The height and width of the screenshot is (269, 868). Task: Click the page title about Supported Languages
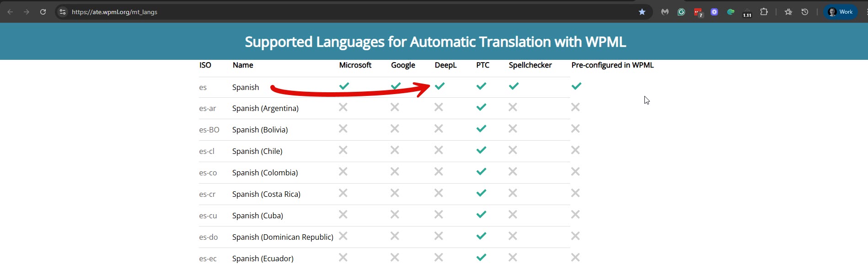435,42
